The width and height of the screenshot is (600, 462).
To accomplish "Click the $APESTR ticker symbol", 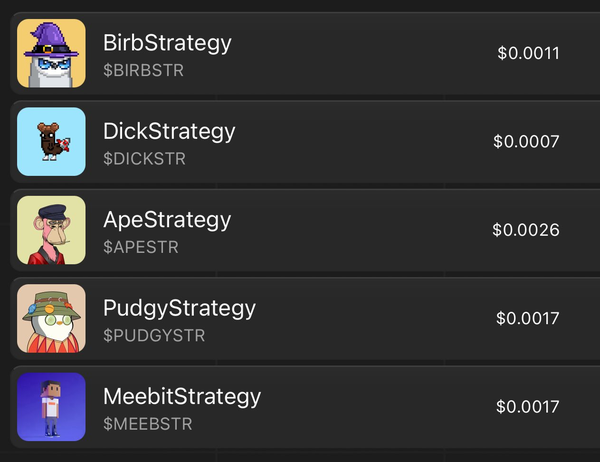I will point(141,247).
